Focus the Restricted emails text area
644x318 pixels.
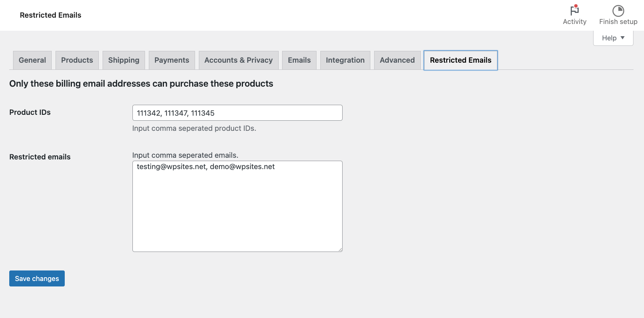point(237,206)
